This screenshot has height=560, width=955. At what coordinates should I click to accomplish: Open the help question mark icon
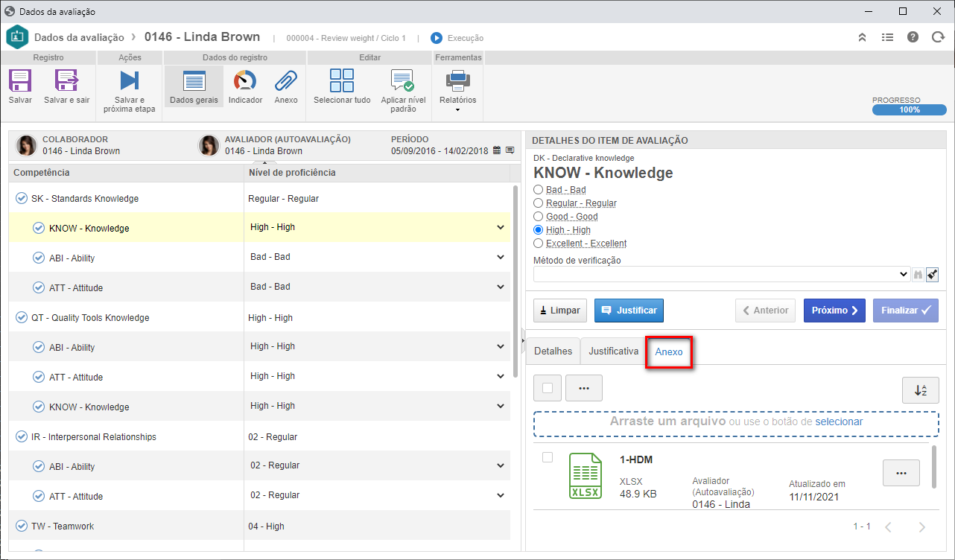(913, 37)
